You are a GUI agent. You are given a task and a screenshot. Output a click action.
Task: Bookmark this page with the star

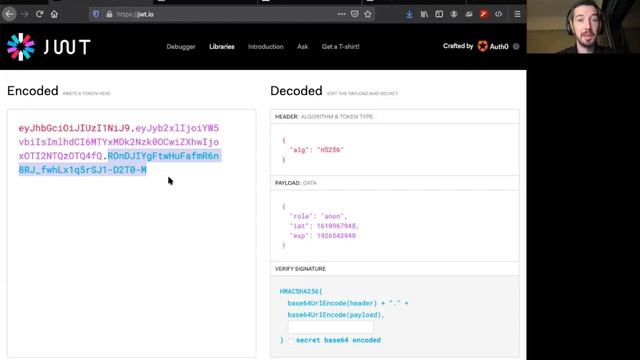tap(368, 14)
